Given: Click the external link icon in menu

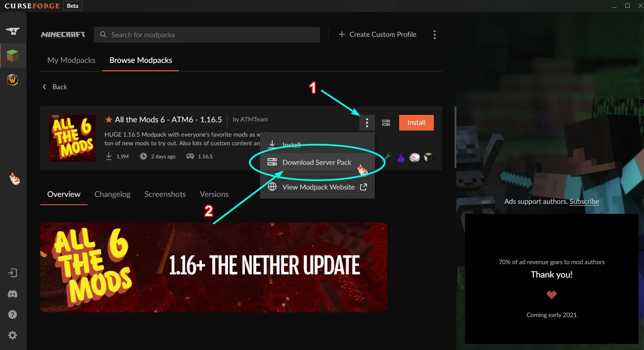Looking at the screenshot, I should (x=364, y=187).
